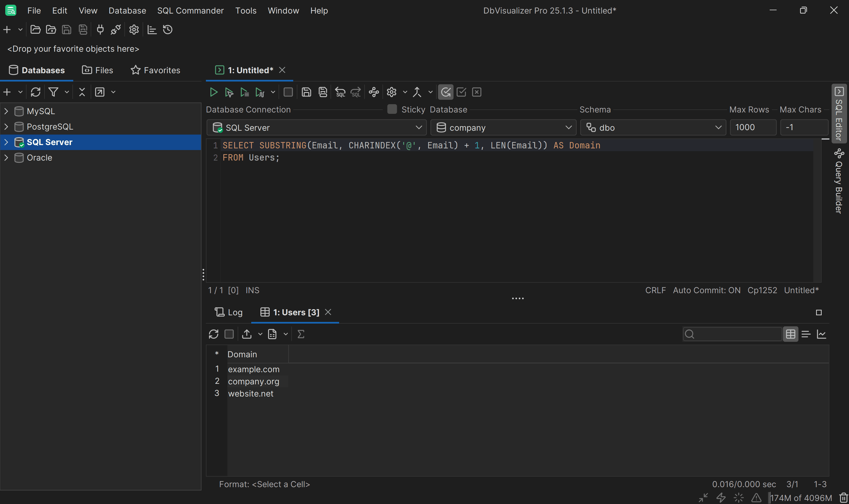
Task: Open the dbo Schema dropdown
Action: [x=653, y=127]
